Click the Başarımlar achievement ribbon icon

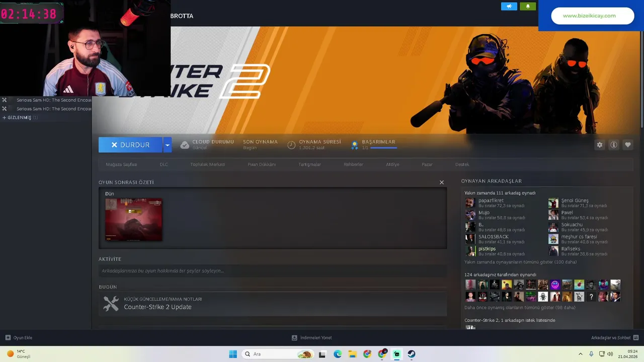[355, 145]
